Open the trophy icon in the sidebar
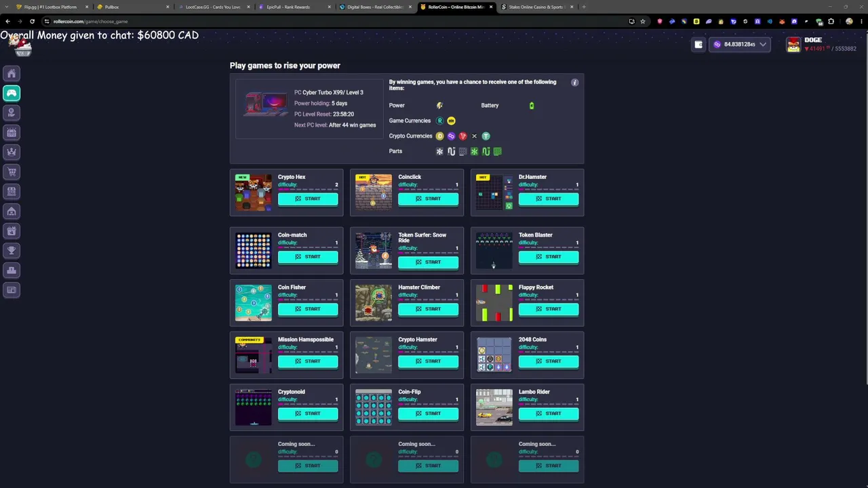Image resolution: width=868 pixels, height=488 pixels. pyautogui.click(x=12, y=251)
